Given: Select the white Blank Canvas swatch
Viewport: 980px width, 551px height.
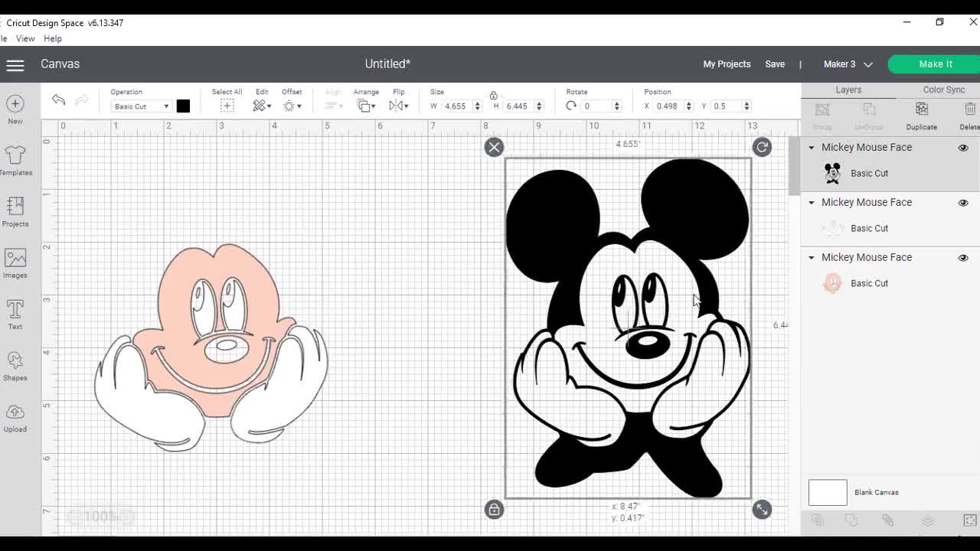Looking at the screenshot, I should 828,492.
